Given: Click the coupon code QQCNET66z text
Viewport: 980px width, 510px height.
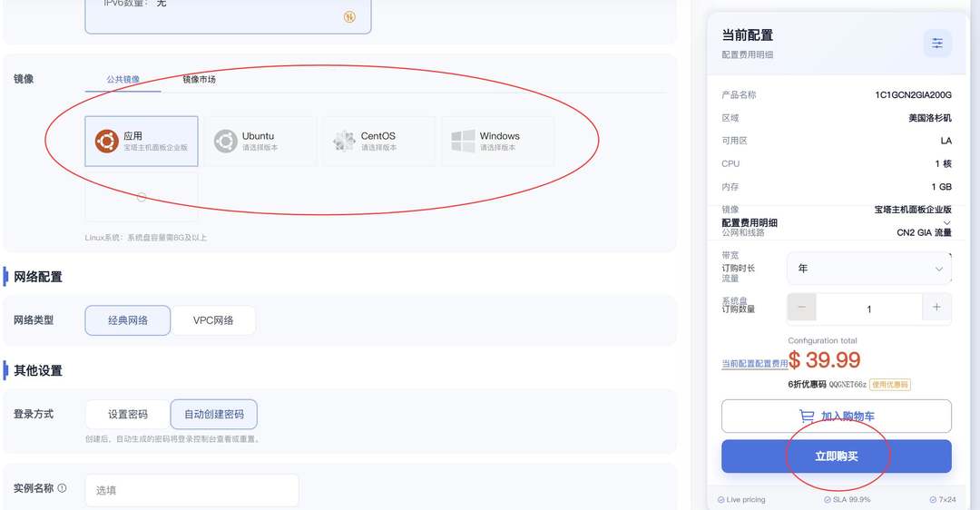Looking at the screenshot, I should 848,385.
